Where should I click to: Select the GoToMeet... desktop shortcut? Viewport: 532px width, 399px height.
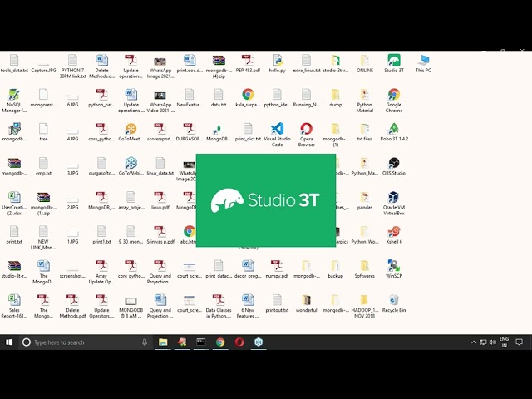[131, 132]
